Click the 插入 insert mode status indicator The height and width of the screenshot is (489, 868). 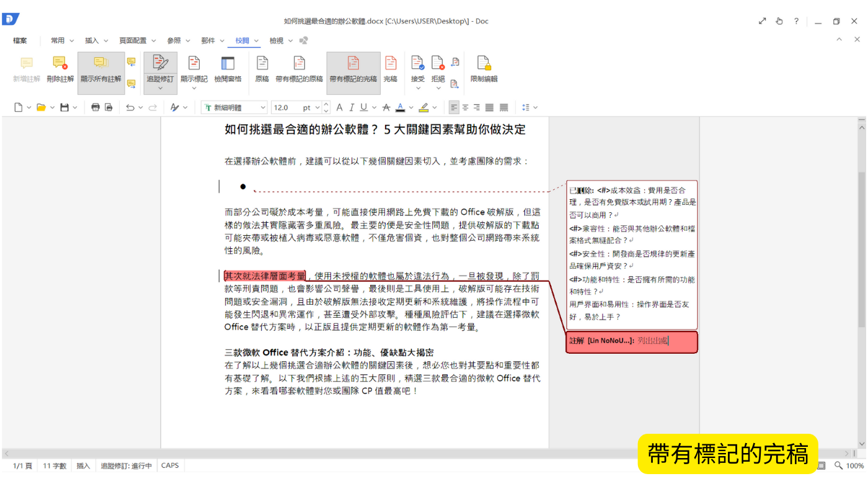pyautogui.click(x=83, y=465)
